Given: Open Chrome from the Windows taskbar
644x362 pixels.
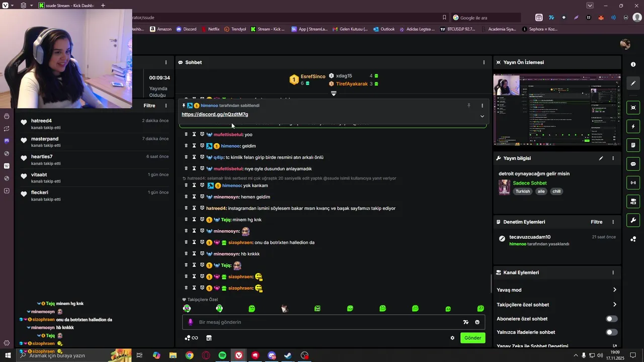Looking at the screenshot, I should click(x=189, y=355).
